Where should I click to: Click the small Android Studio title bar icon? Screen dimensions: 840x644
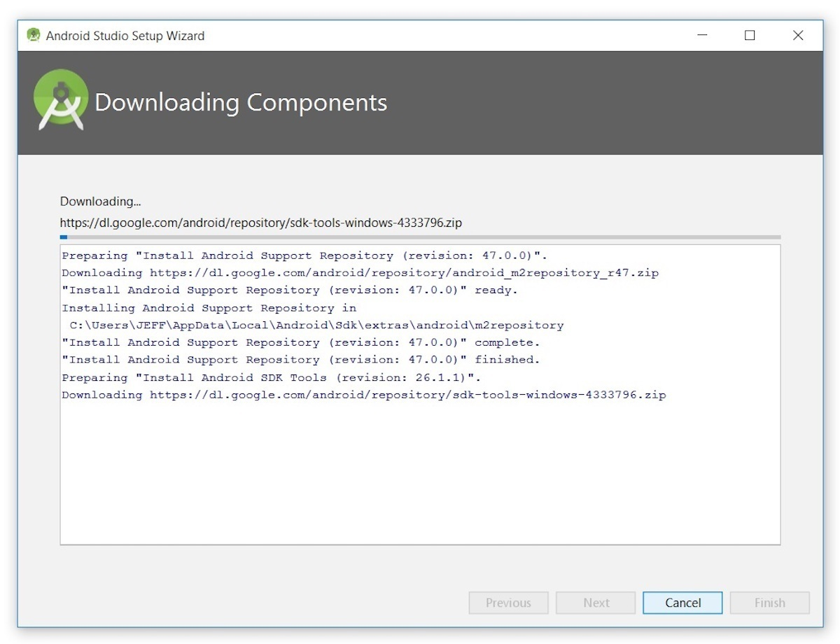pos(33,35)
